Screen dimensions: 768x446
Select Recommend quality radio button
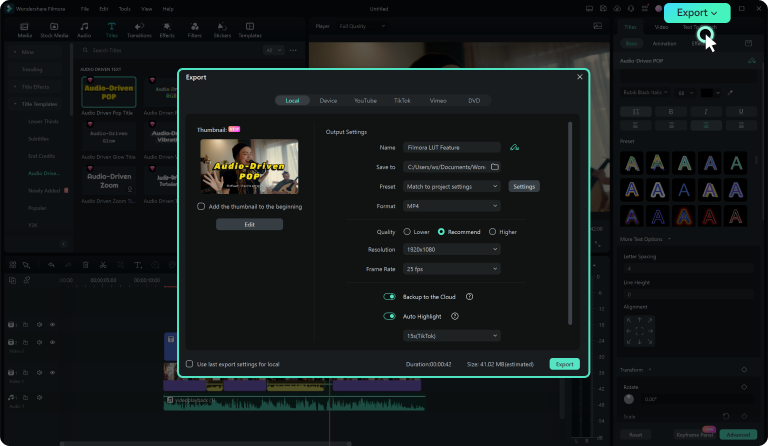(441, 232)
